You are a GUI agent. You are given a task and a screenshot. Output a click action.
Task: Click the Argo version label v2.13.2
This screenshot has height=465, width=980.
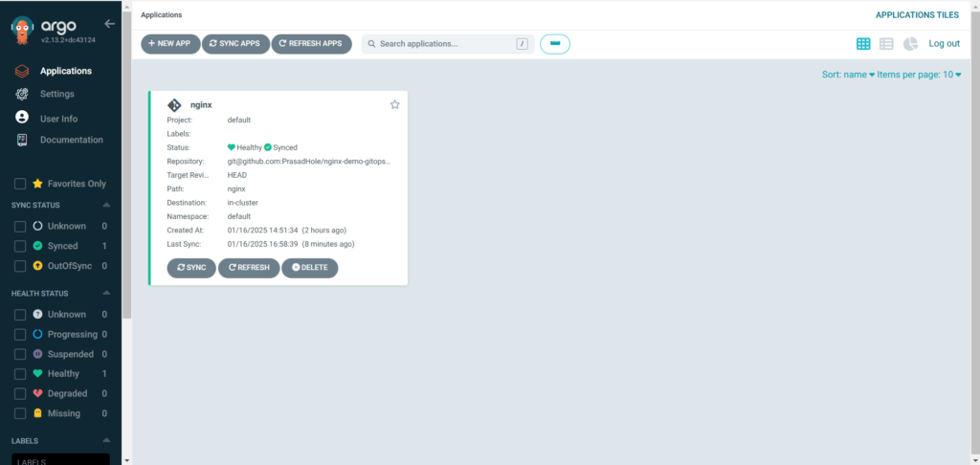coord(68,40)
